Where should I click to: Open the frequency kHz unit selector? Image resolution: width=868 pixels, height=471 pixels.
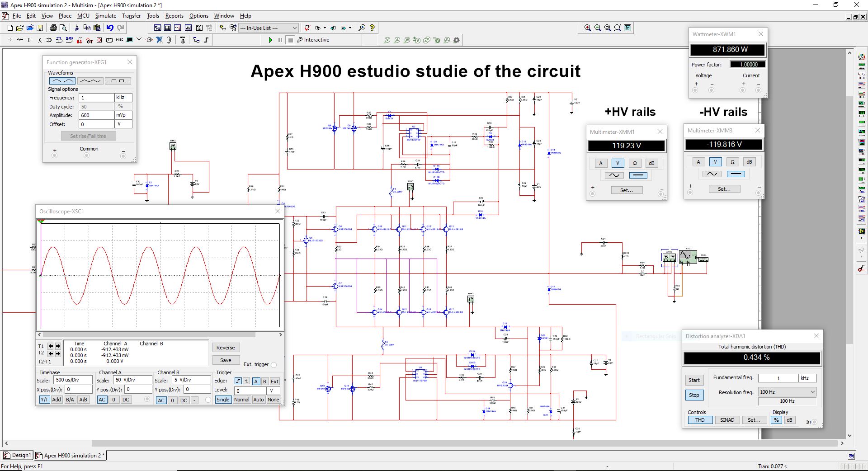coord(123,98)
